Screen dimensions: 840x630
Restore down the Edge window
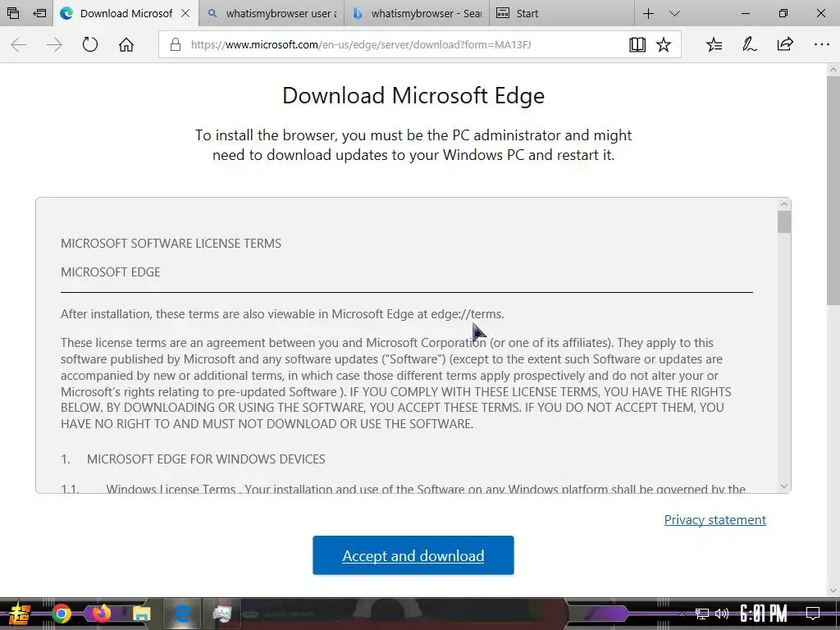pos(783,13)
